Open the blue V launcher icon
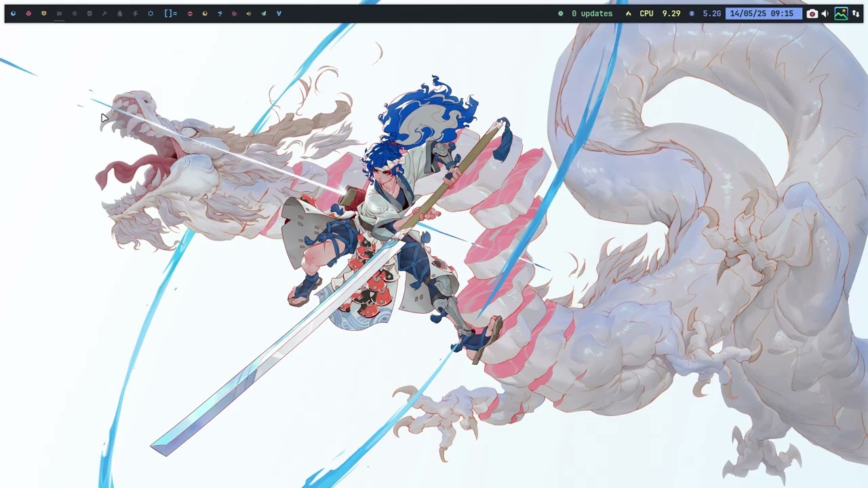 point(279,14)
